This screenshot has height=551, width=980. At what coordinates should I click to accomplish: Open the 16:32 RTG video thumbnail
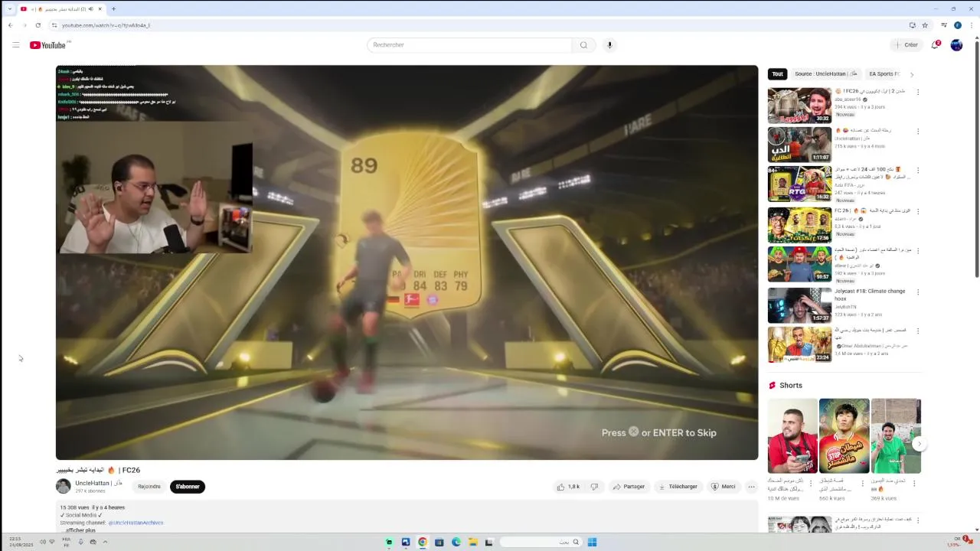coord(799,184)
